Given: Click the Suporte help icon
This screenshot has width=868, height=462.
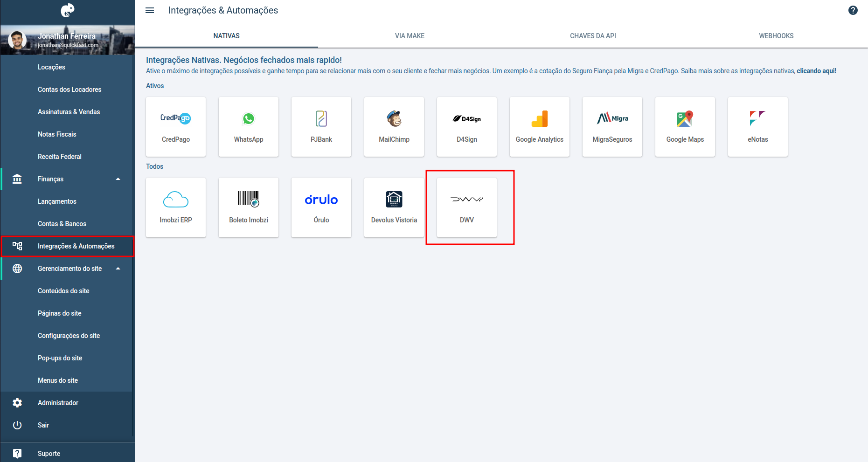Looking at the screenshot, I should (x=17, y=454).
